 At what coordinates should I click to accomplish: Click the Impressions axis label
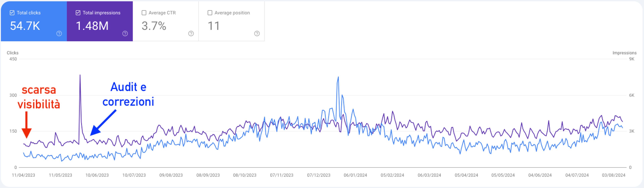pos(624,53)
